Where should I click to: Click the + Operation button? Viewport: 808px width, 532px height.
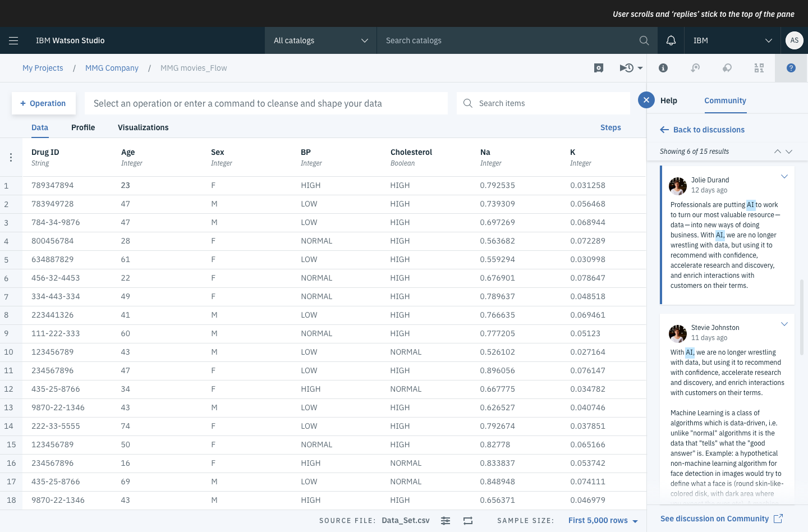tap(43, 103)
